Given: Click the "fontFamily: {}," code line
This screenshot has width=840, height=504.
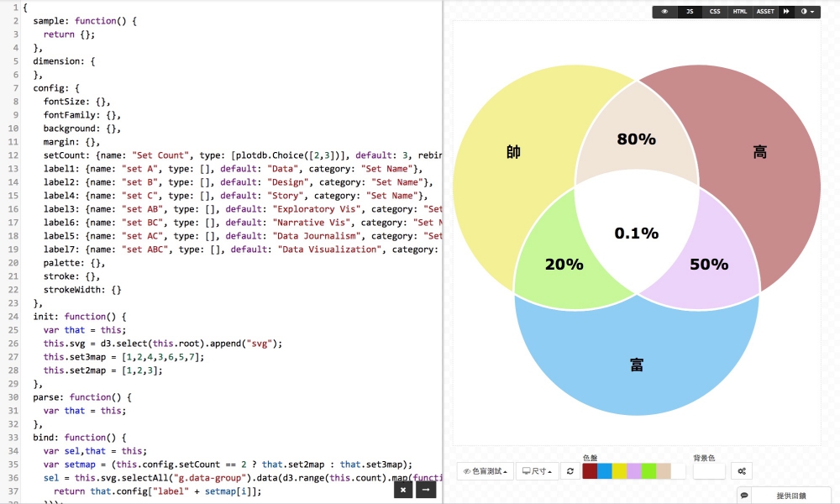Looking at the screenshot, I should pyautogui.click(x=82, y=114).
